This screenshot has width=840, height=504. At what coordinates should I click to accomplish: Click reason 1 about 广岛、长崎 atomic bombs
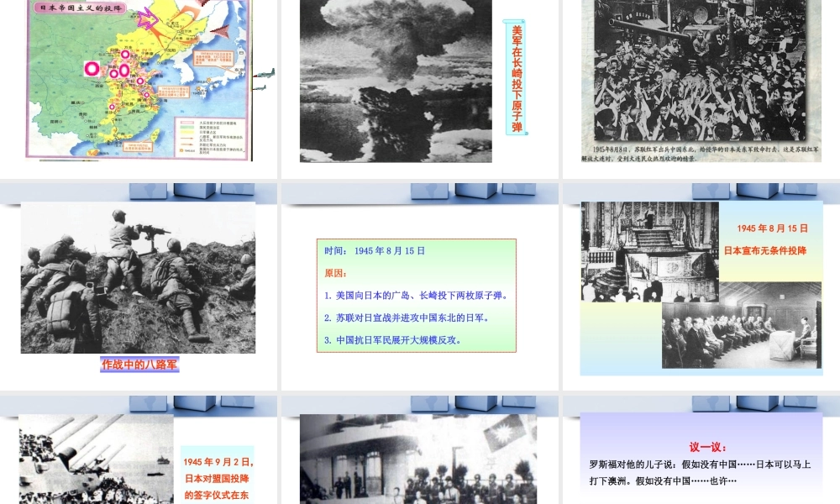click(417, 295)
